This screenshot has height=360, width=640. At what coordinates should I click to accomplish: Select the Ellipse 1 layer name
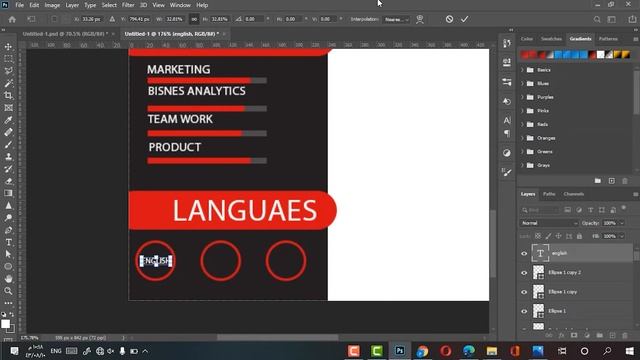(x=557, y=311)
